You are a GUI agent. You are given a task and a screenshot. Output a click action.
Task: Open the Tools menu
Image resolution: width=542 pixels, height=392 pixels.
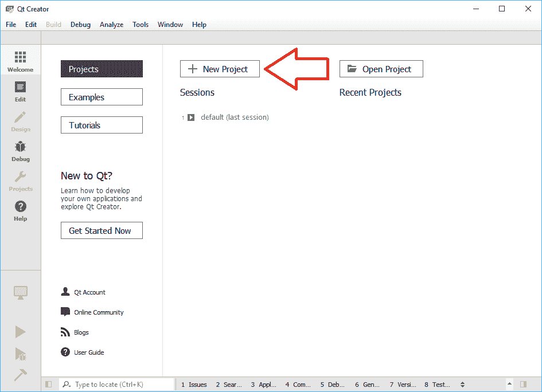pyautogui.click(x=141, y=25)
